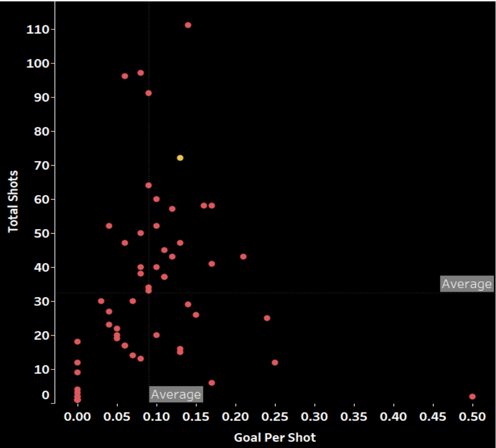The height and width of the screenshot is (448, 496).
Task: Select the point at 0.10 goal per shot, 52 shots
Action: (x=156, y=226)
